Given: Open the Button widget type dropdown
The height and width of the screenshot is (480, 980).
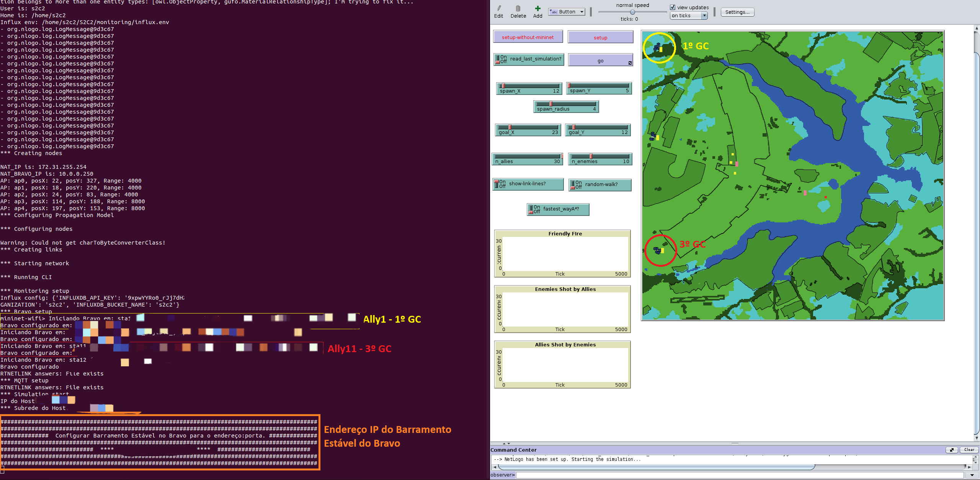Looking at the screenshot, I should click(567, 12).
